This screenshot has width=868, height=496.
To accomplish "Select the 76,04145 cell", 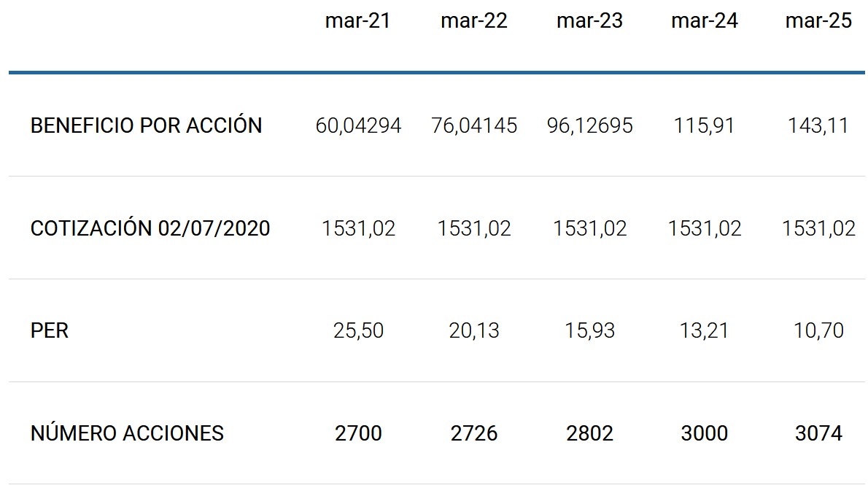I will 473,125.
